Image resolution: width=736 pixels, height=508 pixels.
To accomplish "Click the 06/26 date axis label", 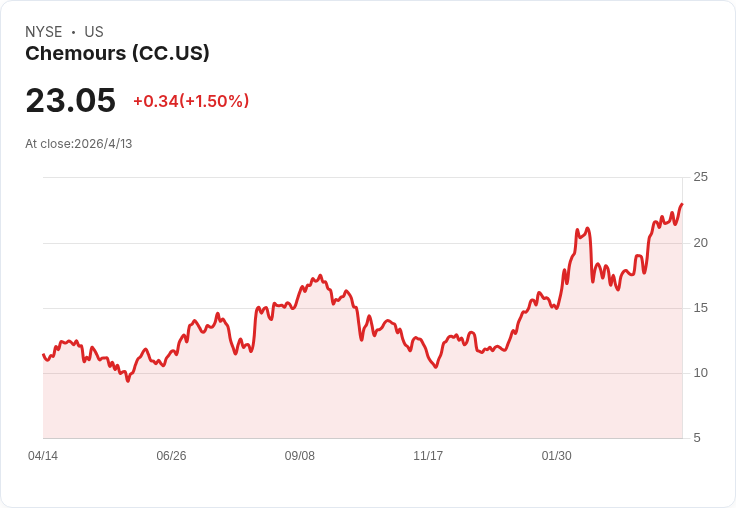I will pos(171,456).
